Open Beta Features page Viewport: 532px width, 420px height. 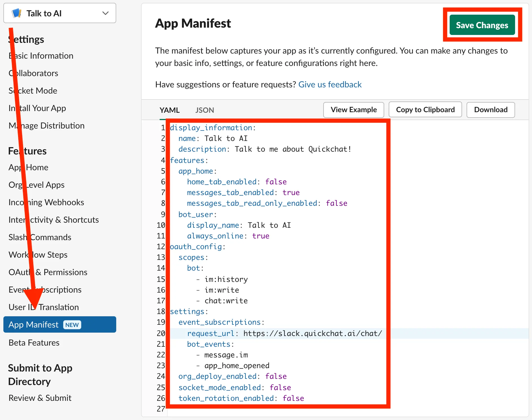34,343
